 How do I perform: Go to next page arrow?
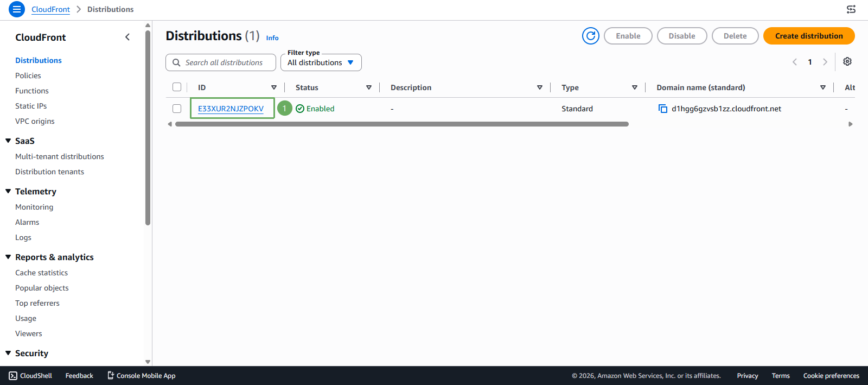point(825,62)
